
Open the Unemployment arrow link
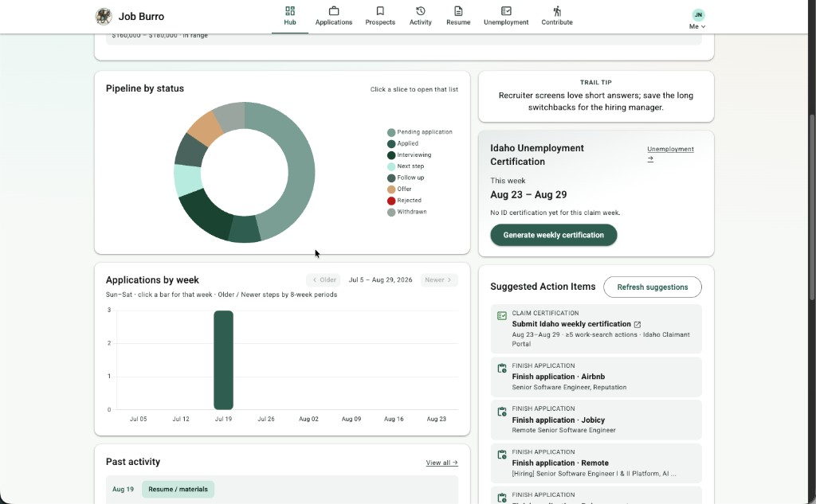tap(670, 154)
